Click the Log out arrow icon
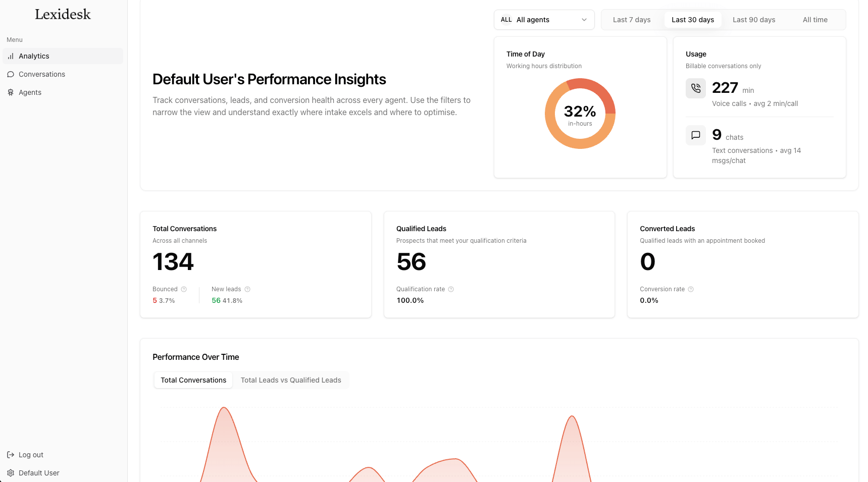The image size is (868, 482). click(x=11, y=455)
